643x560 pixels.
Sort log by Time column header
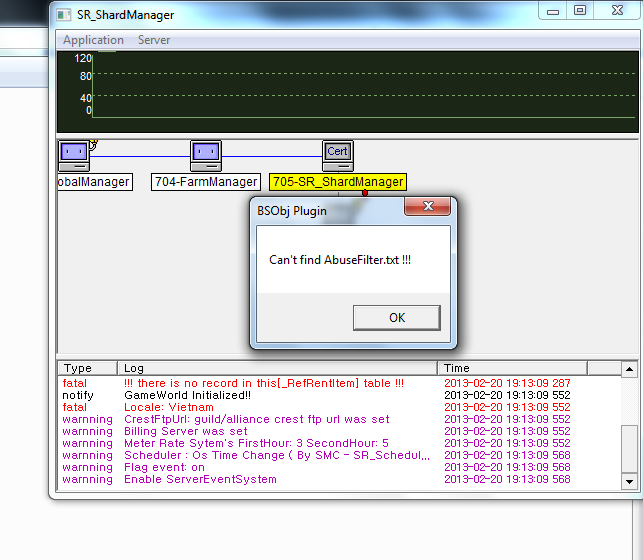(513, 368)
